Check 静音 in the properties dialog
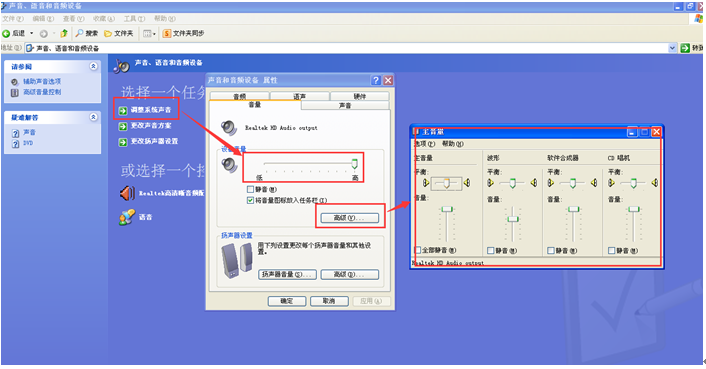This screenshot has height=369, width=706. 250,189
